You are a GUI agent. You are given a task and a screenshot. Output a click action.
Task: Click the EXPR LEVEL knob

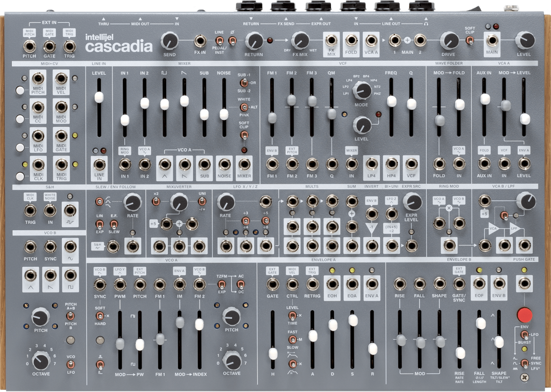pos(412,202)
